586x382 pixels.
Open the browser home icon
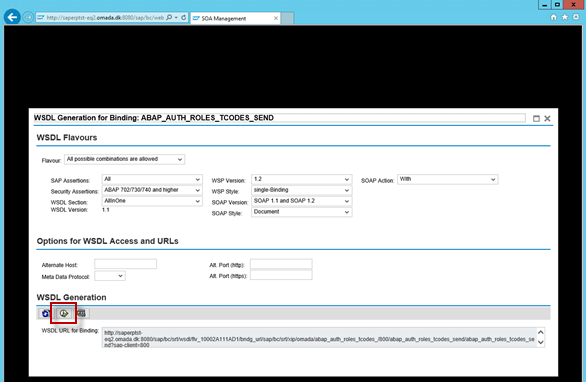(x=553, y=17)
